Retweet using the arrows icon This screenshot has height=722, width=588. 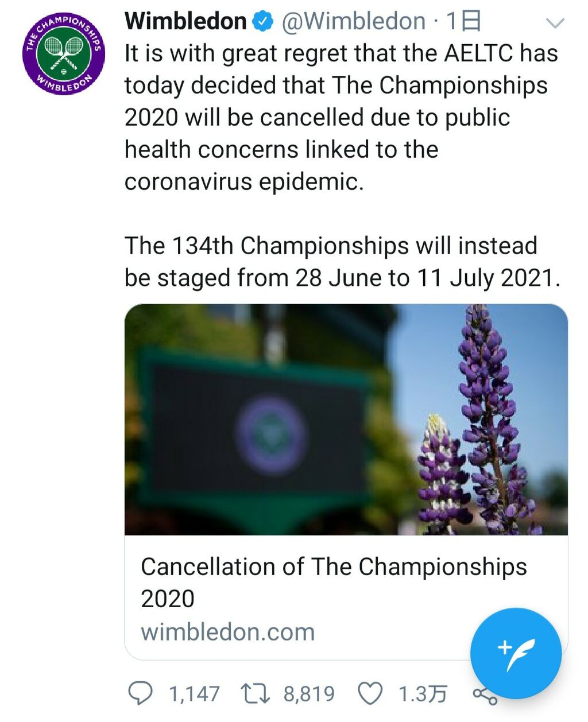[x=256, y=693]
